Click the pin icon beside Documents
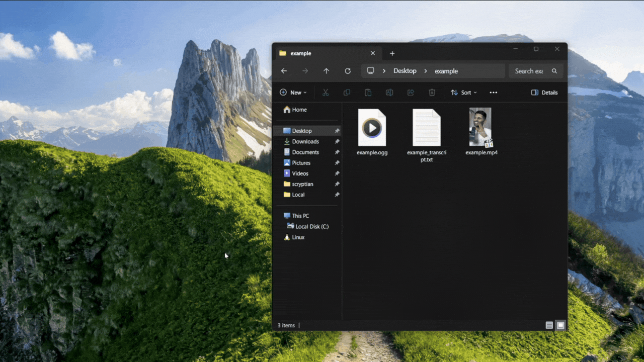 pyautogui.click(x=337, y=152)
